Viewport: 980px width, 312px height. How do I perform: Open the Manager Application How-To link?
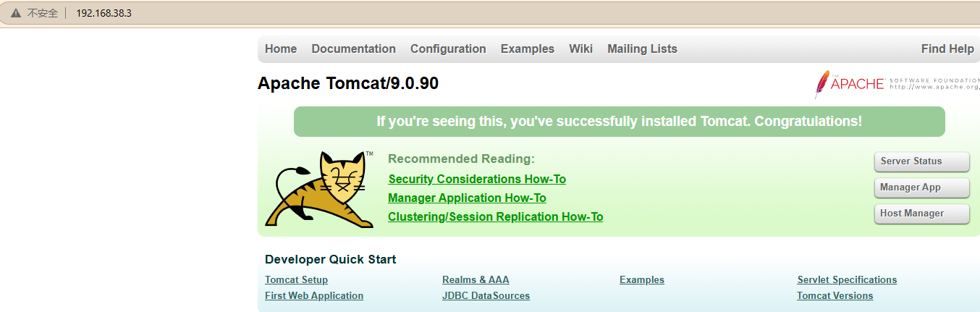point(467,198)
